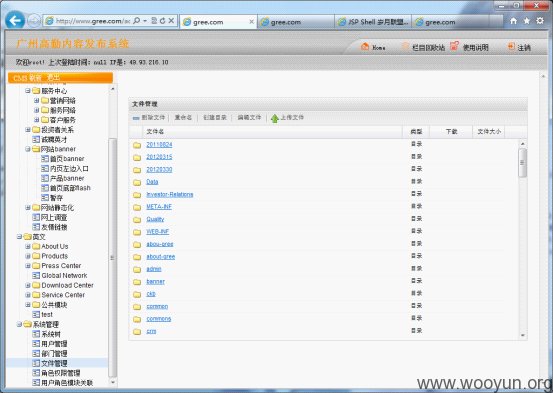
Task: Click the blue Delete File minus icon
Action: 136,118
